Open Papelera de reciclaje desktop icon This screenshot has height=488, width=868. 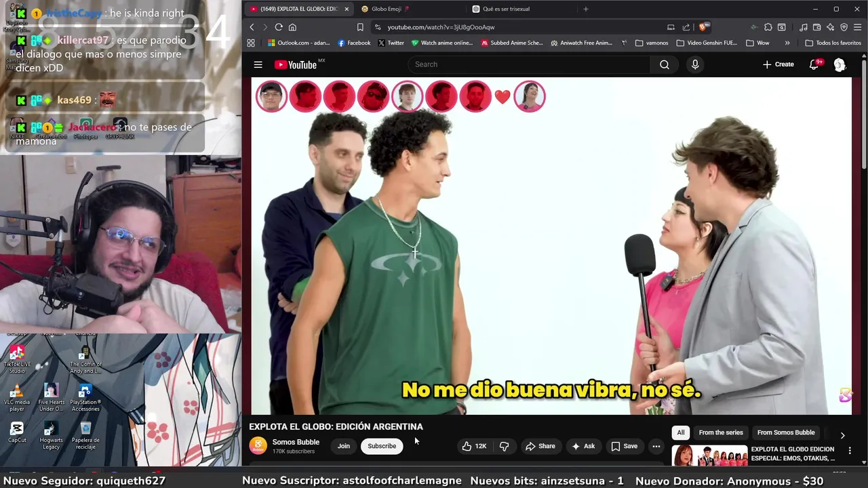tap(85, 436)
